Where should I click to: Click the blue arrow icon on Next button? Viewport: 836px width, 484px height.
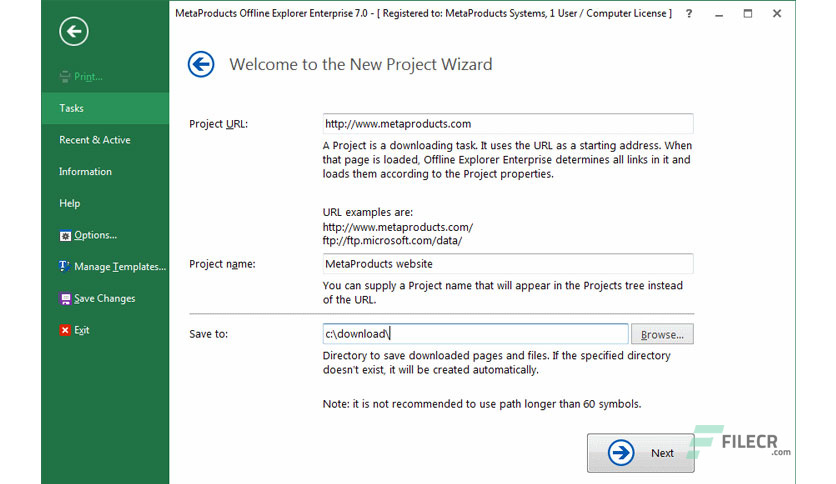(621, 453)
